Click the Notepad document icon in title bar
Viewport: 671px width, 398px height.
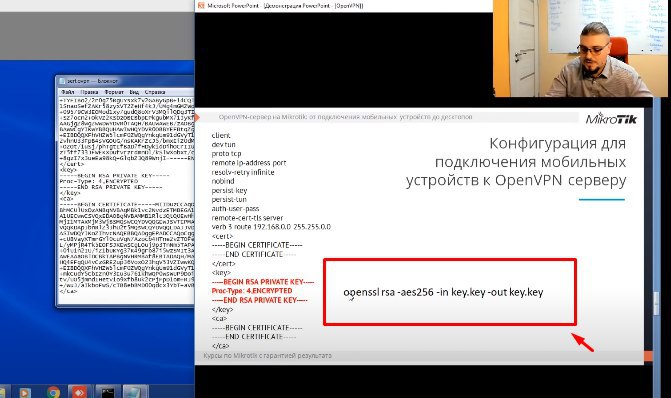62,81
